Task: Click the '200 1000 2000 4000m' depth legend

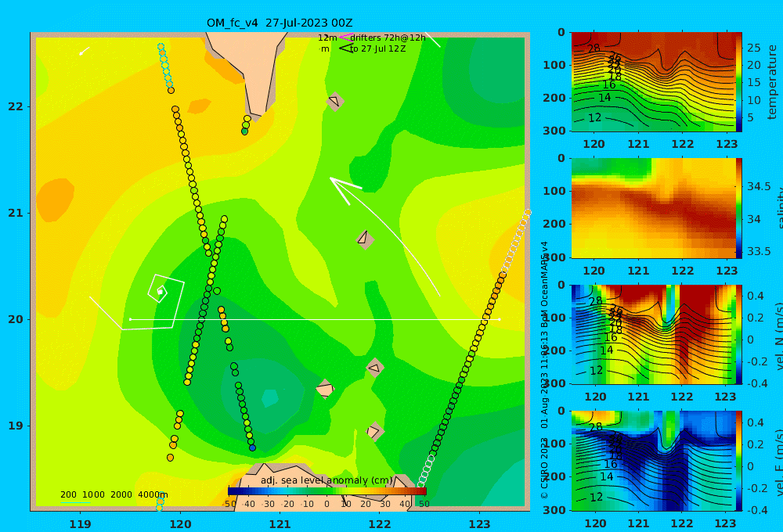Action: (114, 494)
